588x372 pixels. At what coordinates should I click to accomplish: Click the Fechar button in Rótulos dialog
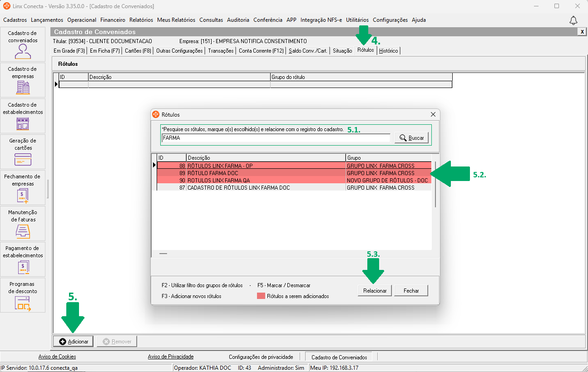coord(411,291)
